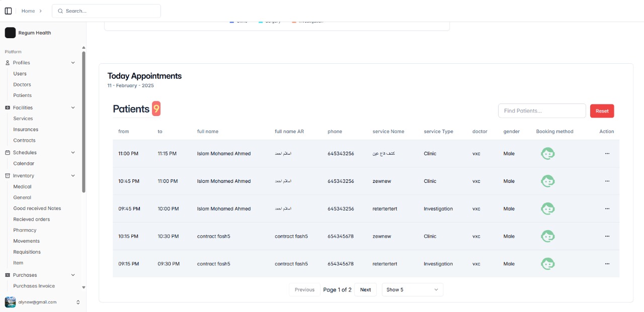This screenshot has height=312, width=644.
Task: Click booking method icon for 10:15 PM row
Action: tap(547, 236)
